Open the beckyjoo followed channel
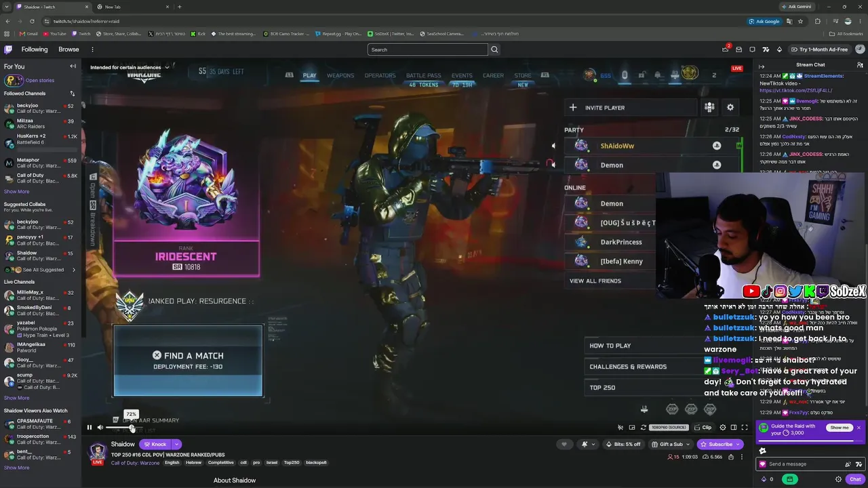 click(41, 108)
